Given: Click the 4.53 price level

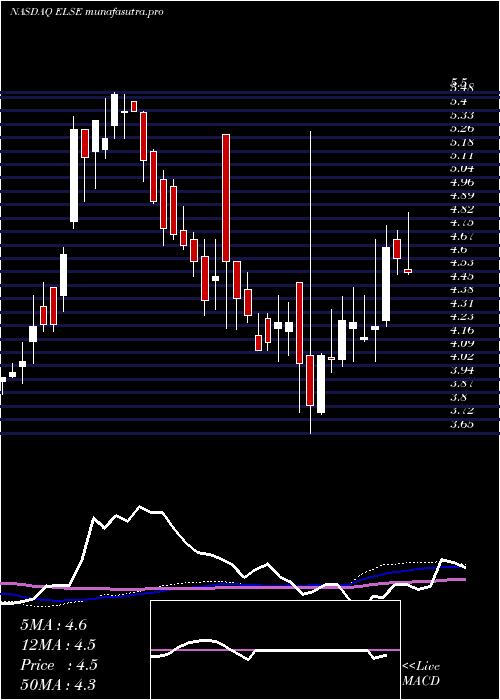Looking at the screenshot, I should pos(462,262).
